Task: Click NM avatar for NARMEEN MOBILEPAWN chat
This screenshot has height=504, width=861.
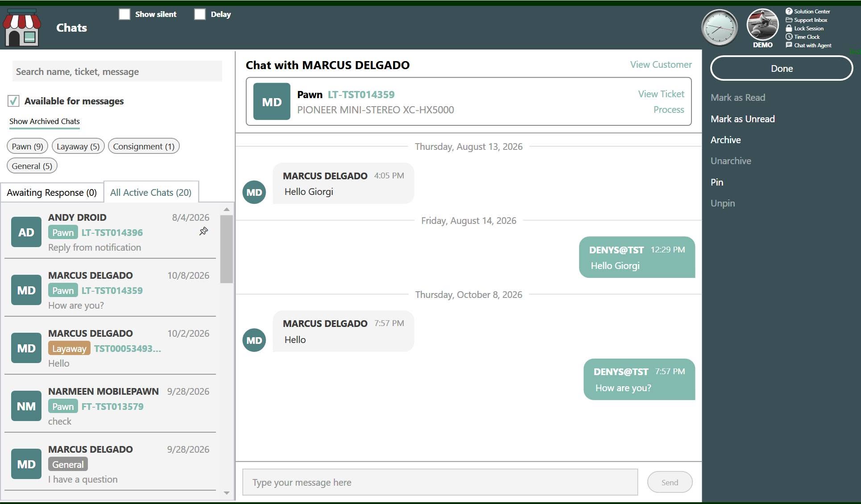Action: pos(26,406)
